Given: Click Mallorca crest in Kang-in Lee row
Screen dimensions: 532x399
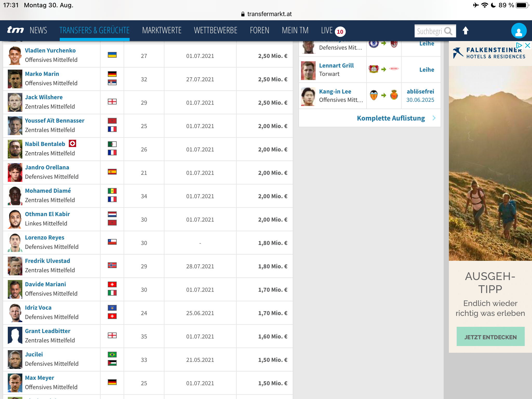Looking at the screenshot, I should point(394,95).
